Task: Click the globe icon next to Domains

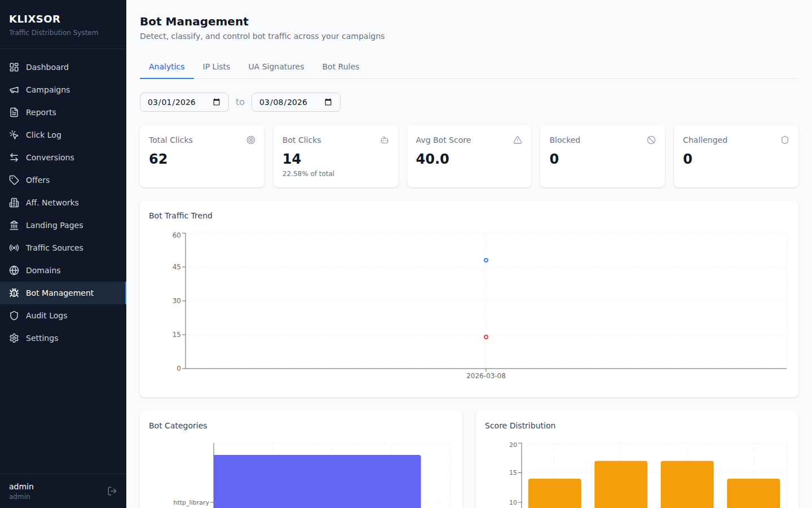Action: 13,270
